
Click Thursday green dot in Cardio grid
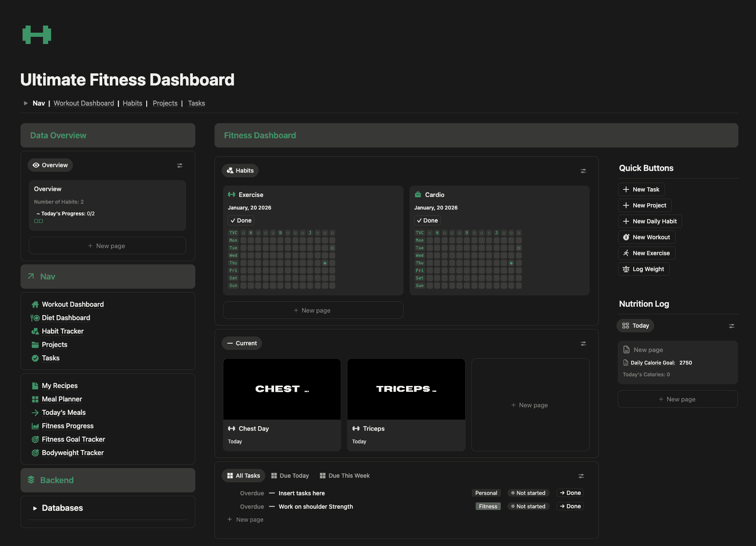511,264
